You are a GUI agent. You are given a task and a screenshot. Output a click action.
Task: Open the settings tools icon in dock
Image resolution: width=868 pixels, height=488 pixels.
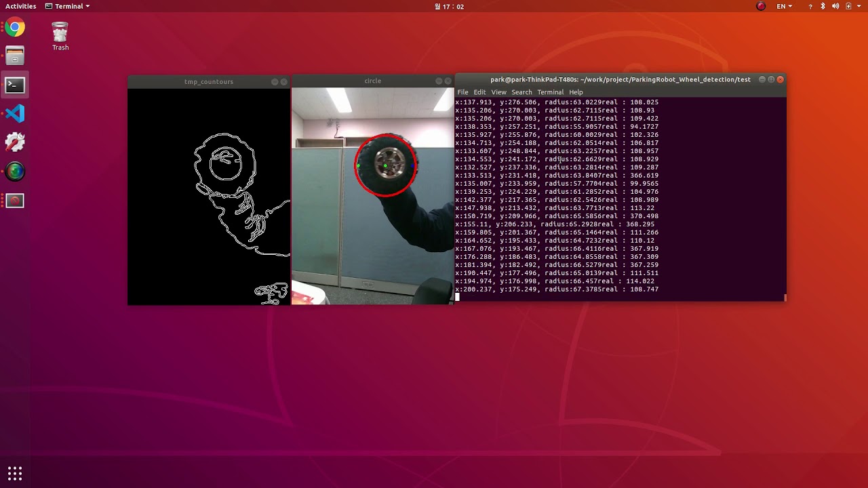click(x=15, y=142)
